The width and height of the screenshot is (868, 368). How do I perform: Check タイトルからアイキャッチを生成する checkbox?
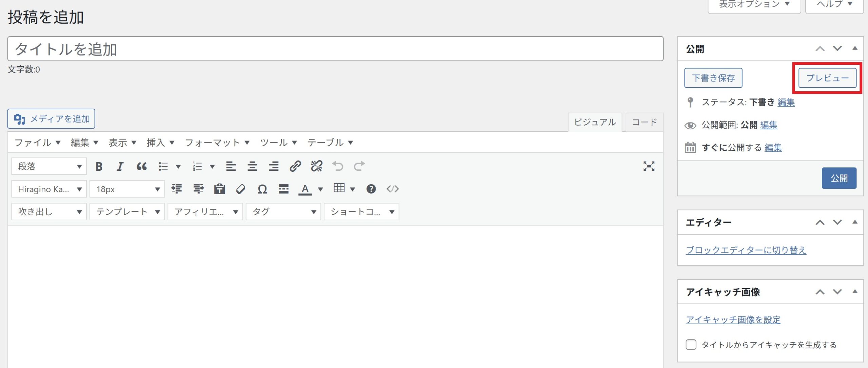coord(691,345)
